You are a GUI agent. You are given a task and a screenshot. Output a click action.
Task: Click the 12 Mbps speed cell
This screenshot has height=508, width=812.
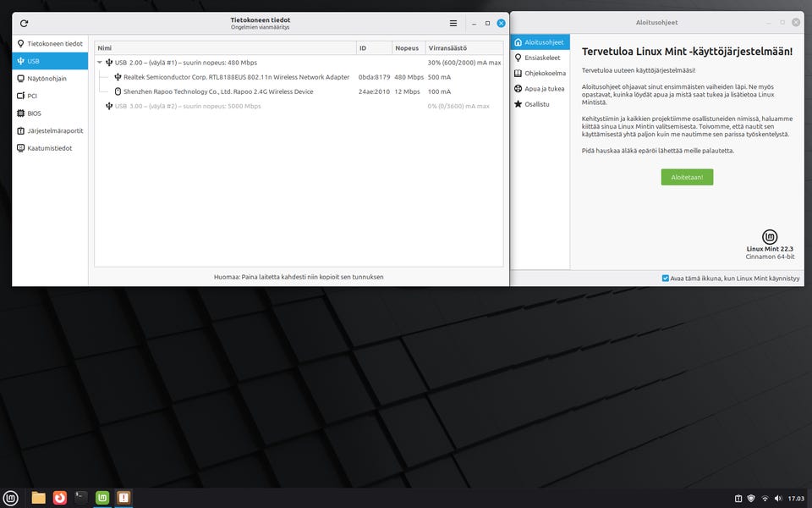(407, 91)
